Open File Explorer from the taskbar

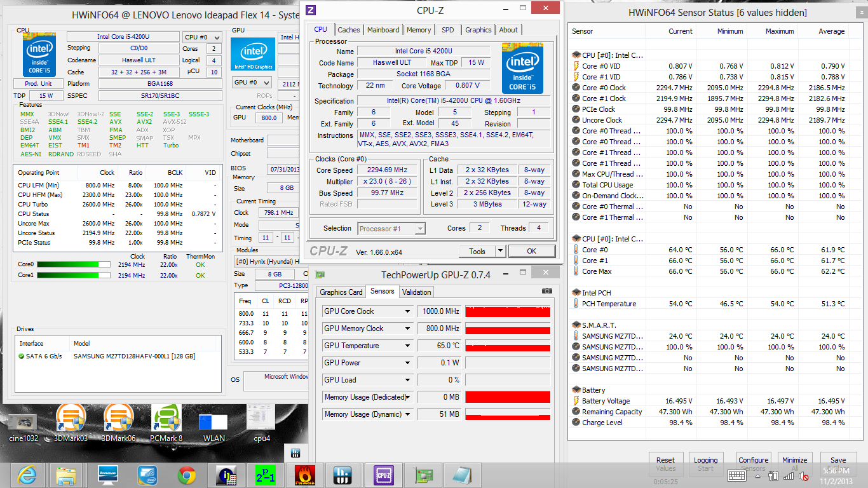[x=67, y=475]
